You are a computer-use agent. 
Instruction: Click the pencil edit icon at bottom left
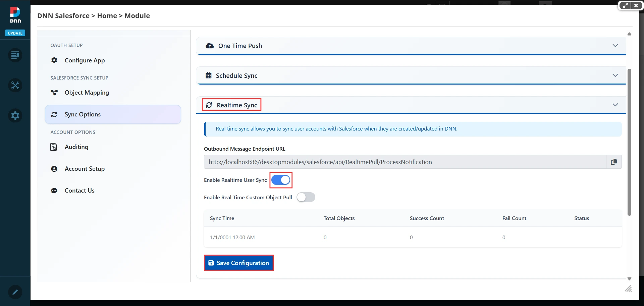(x=15, y=292)
